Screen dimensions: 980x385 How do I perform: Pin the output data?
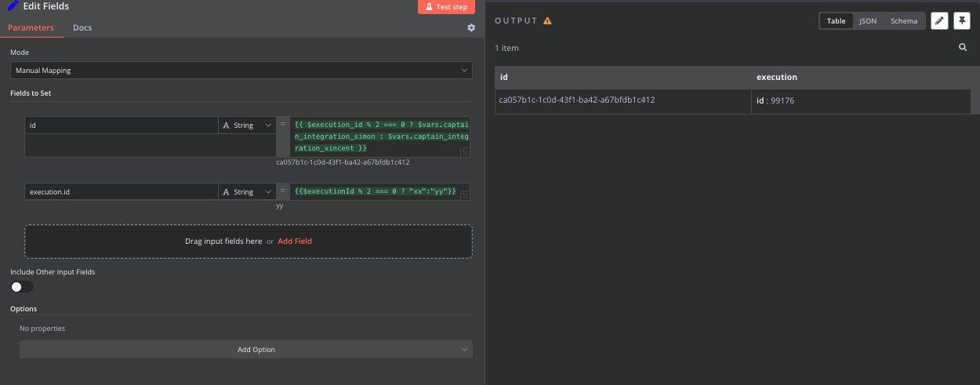pos(962,21)
